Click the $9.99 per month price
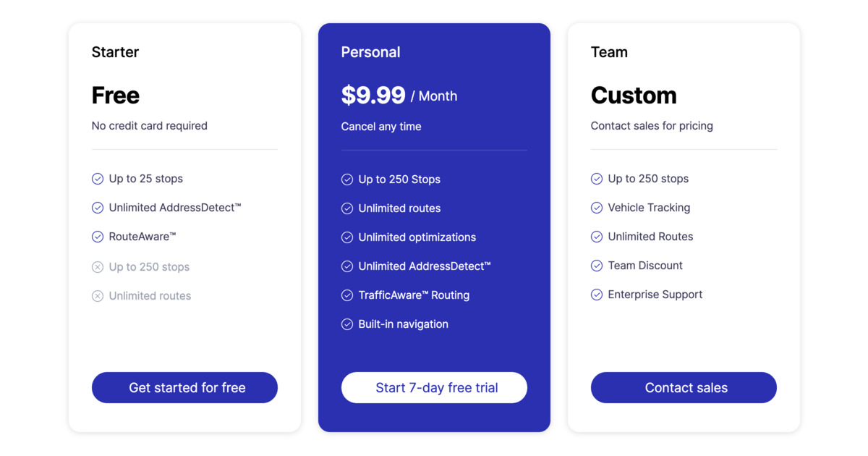The image size is (868, 456). (399, 95)
